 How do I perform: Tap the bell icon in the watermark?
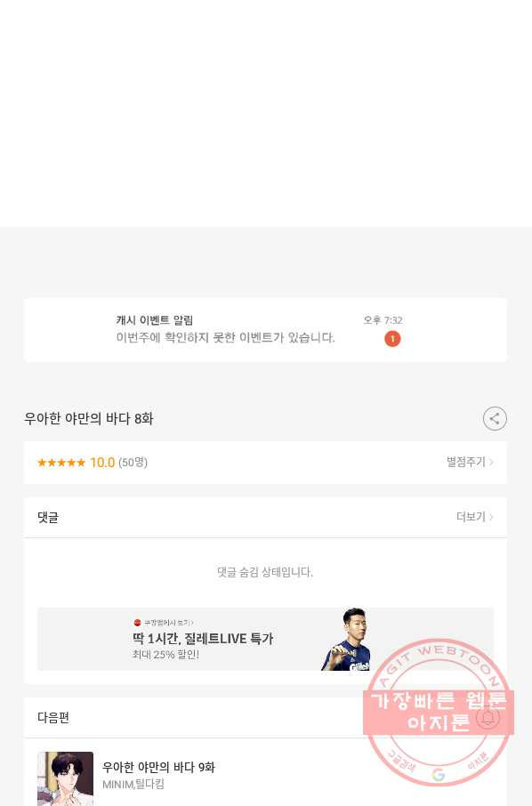click(488, 716)
